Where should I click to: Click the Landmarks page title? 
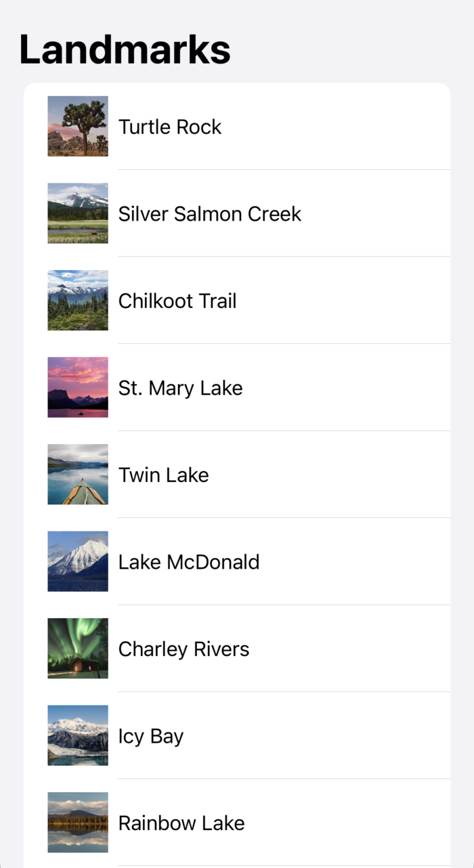click(x=125, y=49)
